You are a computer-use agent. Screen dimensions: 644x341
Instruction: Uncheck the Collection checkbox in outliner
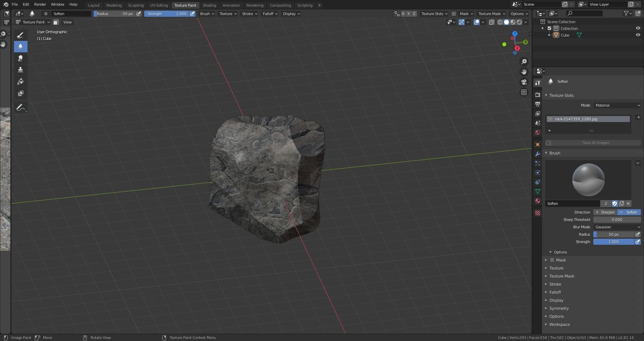pyautogui.click(x=549, y=28)
